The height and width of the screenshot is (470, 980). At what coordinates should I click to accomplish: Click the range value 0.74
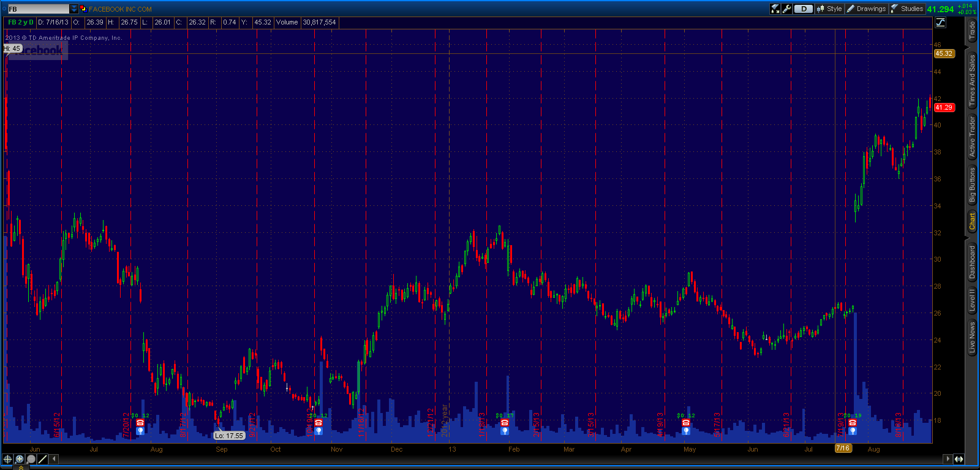point(230,22)
